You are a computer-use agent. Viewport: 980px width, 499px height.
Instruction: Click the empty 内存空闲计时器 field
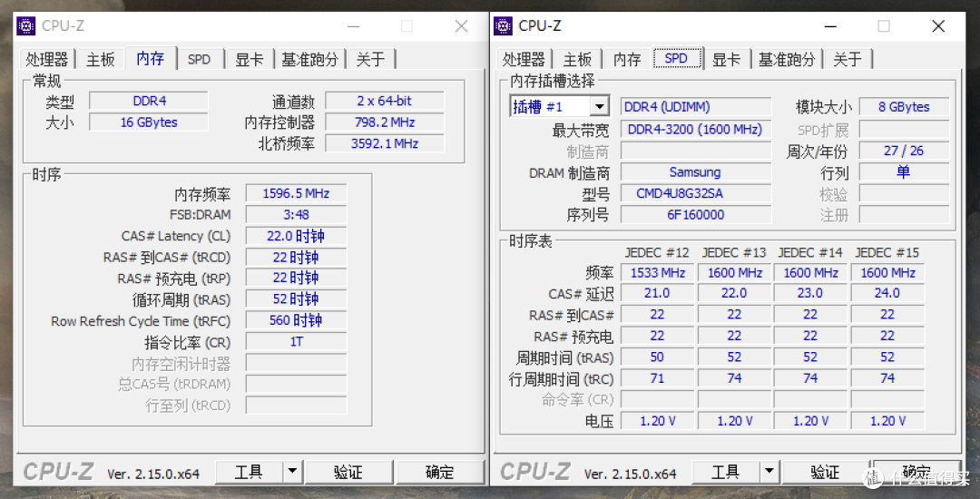[296, 364]
